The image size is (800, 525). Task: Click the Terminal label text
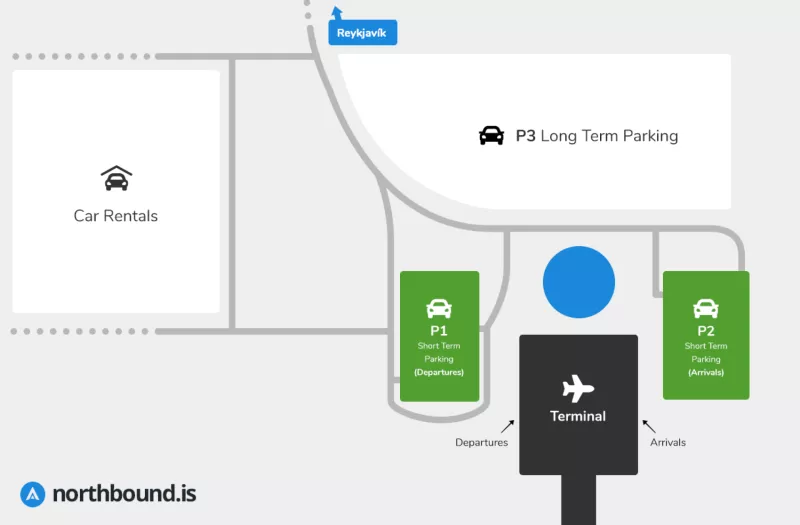(578, 416)
